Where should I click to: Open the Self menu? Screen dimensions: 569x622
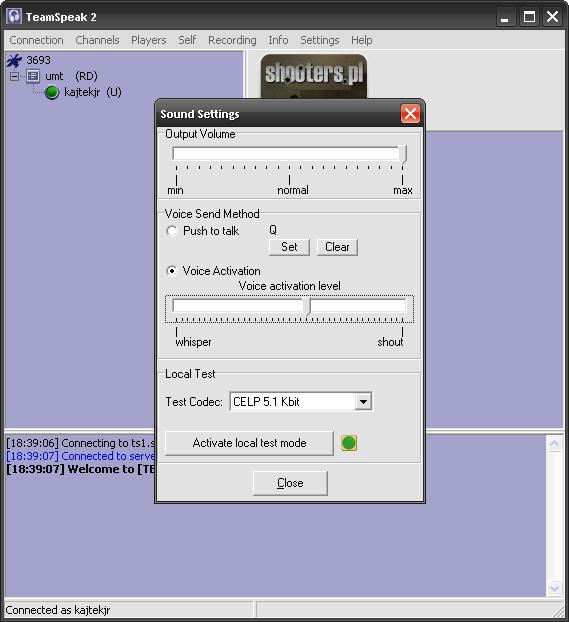(187, 40)
